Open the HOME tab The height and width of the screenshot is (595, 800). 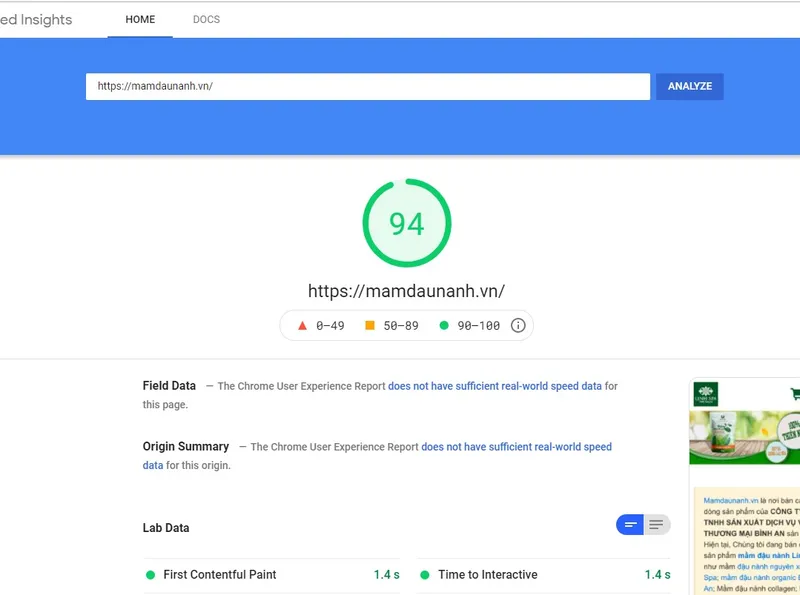(140, 19)
